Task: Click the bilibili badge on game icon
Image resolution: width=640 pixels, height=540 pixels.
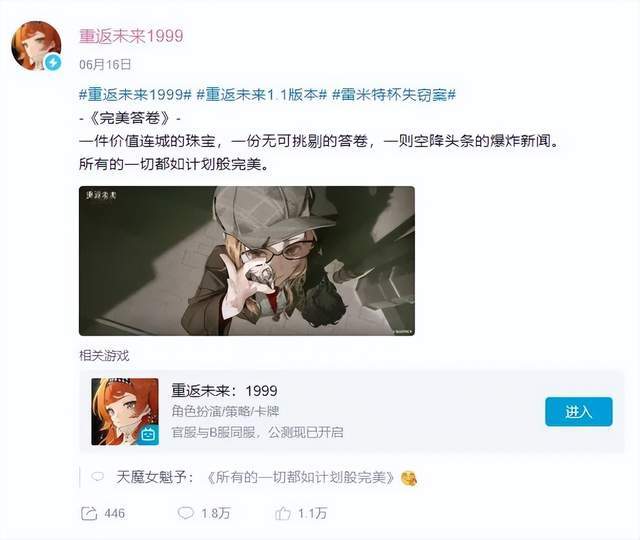Action: coord(148,434)
